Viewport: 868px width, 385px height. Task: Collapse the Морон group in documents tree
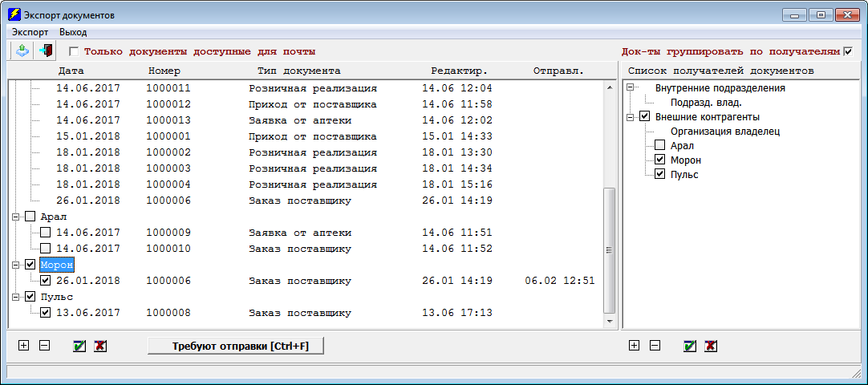(16, 265)
